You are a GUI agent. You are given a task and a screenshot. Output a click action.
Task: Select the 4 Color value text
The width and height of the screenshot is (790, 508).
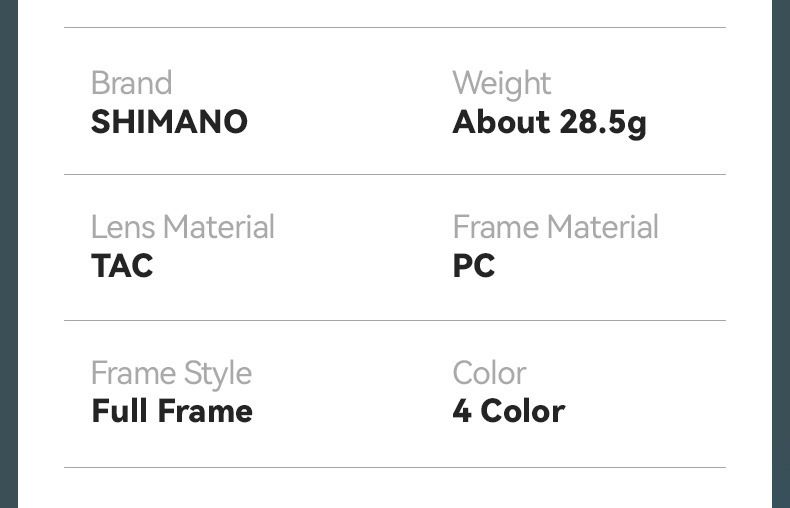(508, 411)
